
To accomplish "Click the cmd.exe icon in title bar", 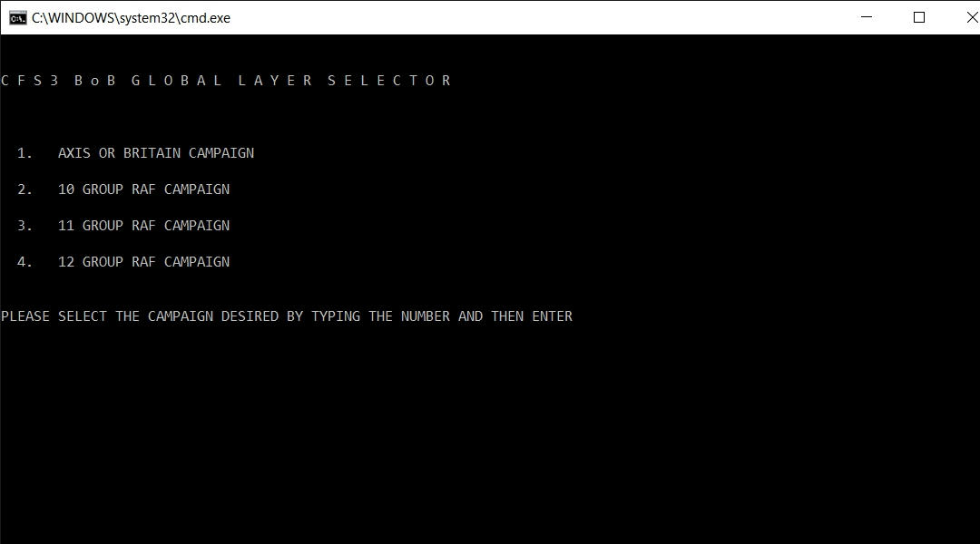I will 17,18.
